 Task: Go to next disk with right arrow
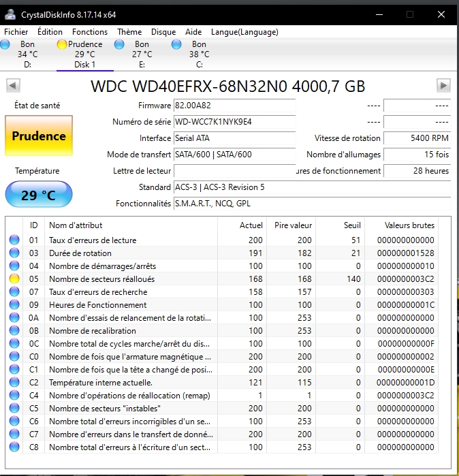pos(444,86)
